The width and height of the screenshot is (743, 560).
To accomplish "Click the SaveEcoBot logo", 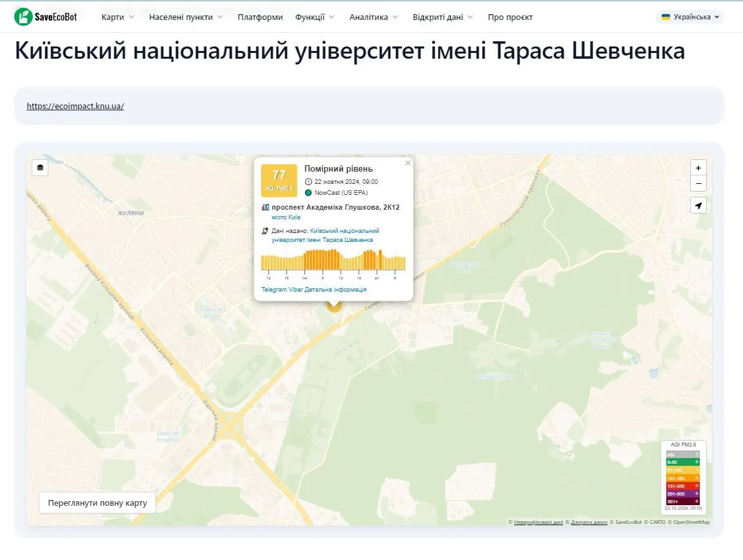I will tap(46, 17).
